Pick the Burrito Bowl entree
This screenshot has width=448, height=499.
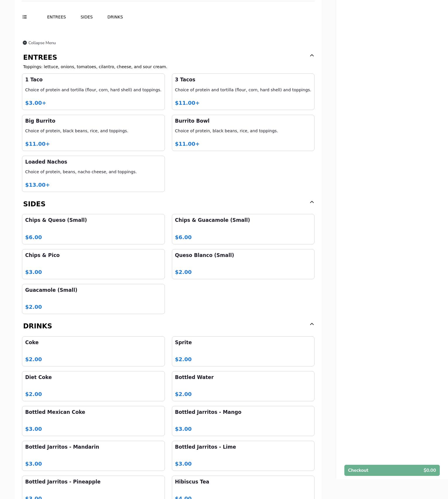pos(243,133)
